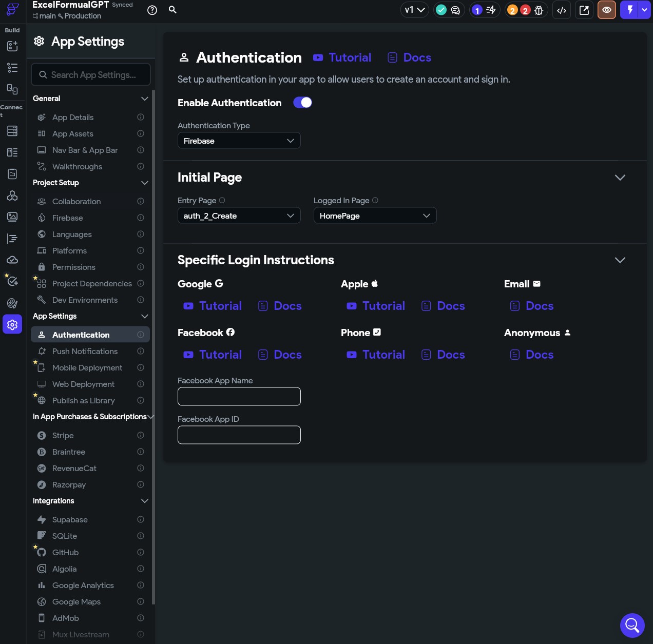Open the API Calls icon
The width and height of the screenshot is (653, 644).
tap(12, 196)
